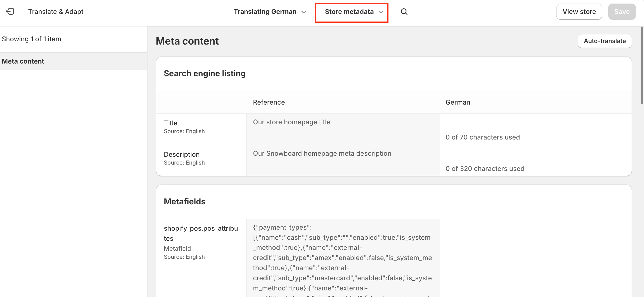
Task: Open the search magnifier icon
Action: pos(404,12)
